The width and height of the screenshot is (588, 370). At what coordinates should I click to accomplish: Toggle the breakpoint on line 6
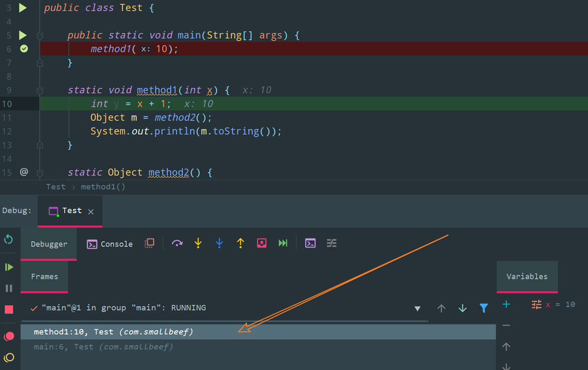coord(24,49)
